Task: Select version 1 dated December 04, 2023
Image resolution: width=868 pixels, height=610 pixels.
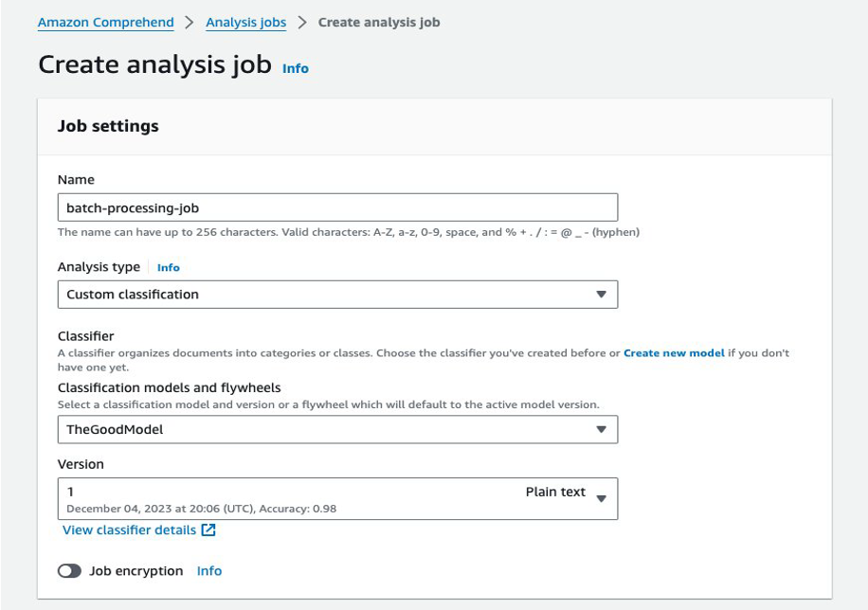Action: (190, 497)
